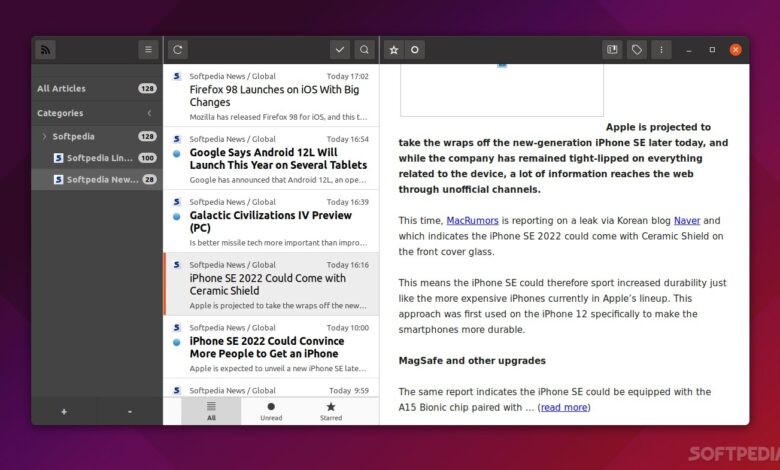The width and height of the screenshot is (780, 470).
Task: Open the article three-dot more menu
Action: click(661, 50)
